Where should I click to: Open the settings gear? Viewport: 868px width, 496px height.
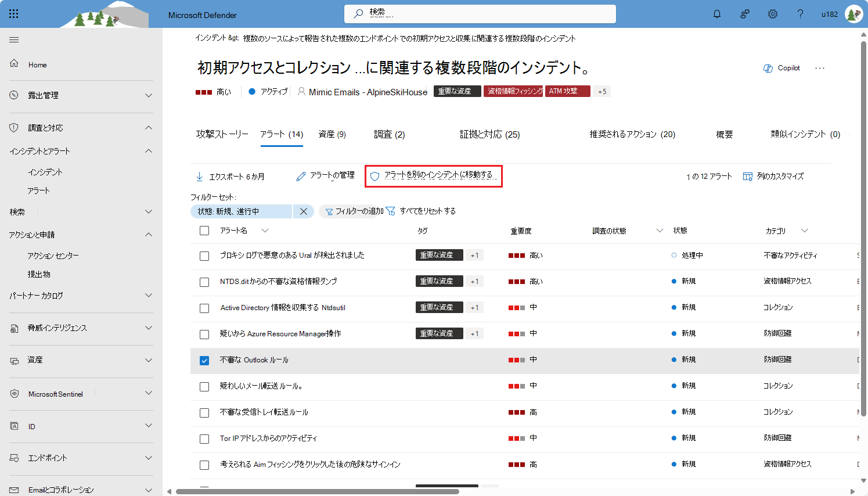click(773, 14)
